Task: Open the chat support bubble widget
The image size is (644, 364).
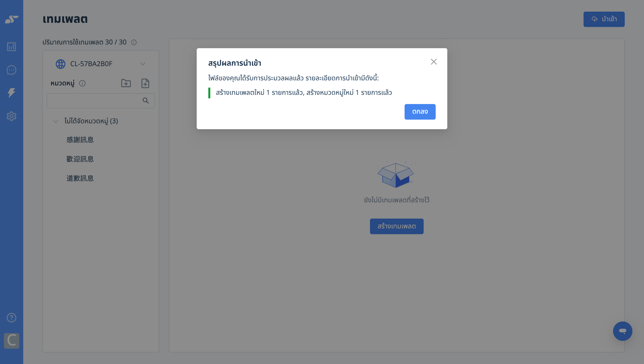Action: 623,331
